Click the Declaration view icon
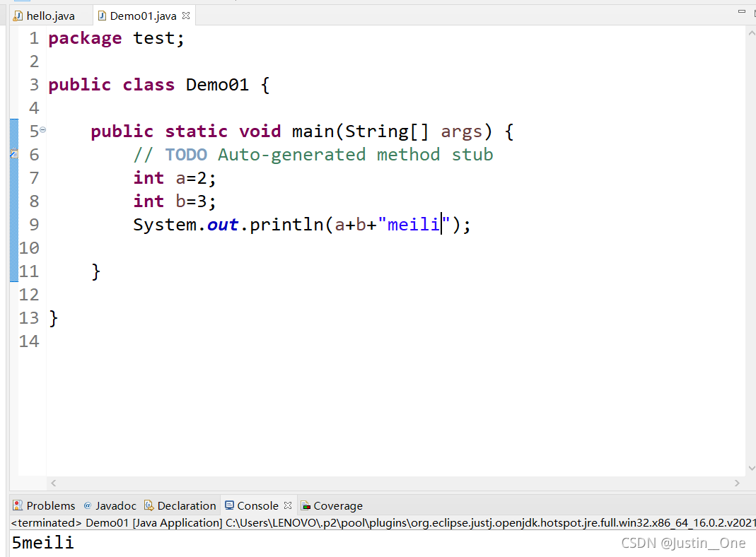Viewport: 756px width, 557px height. pos(149,505)
